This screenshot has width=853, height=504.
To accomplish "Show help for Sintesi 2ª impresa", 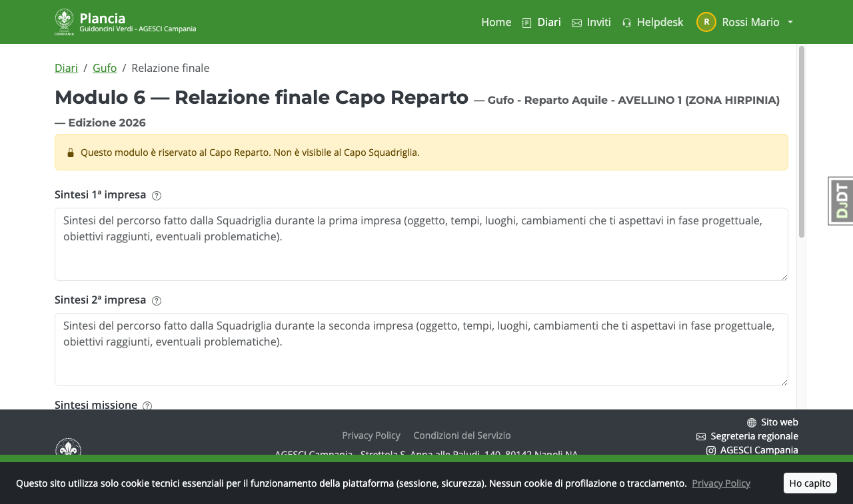I will pyautogui.click(x=157, y=301).
